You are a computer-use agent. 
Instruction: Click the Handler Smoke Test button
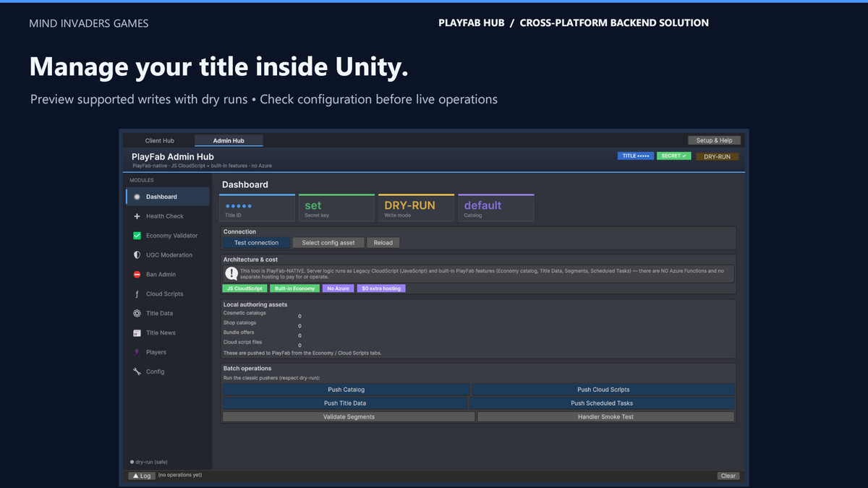click(605, 417)
